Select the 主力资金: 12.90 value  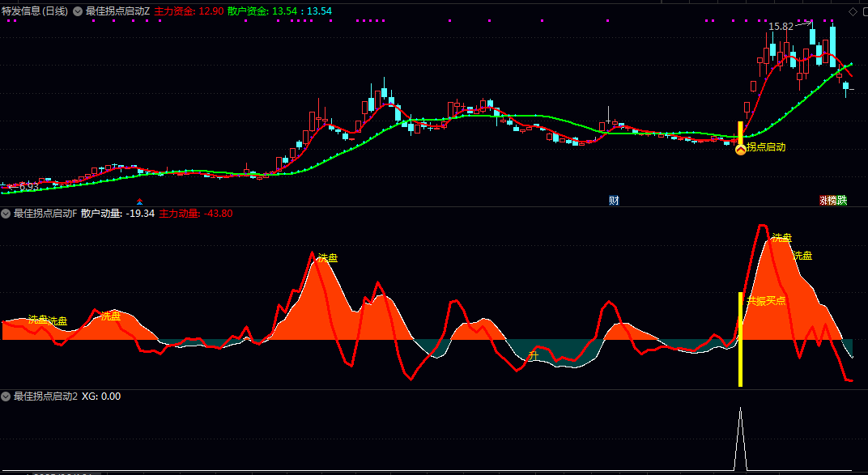189,11
